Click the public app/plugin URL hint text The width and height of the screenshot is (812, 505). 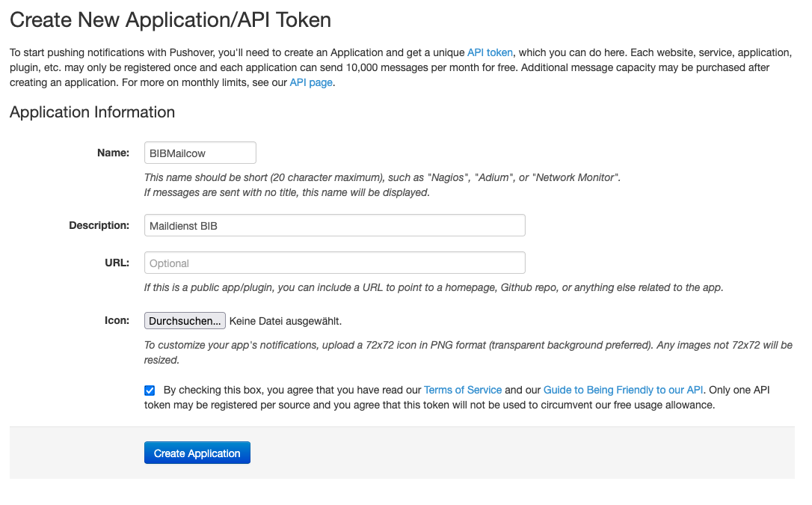(433, 287)
